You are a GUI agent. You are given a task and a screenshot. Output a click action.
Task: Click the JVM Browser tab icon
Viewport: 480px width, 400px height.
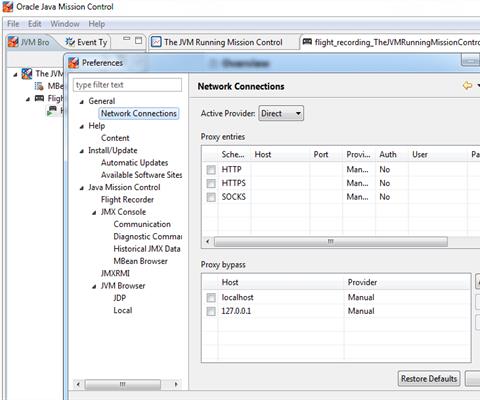pyautogui.click(x=13, y=42)
